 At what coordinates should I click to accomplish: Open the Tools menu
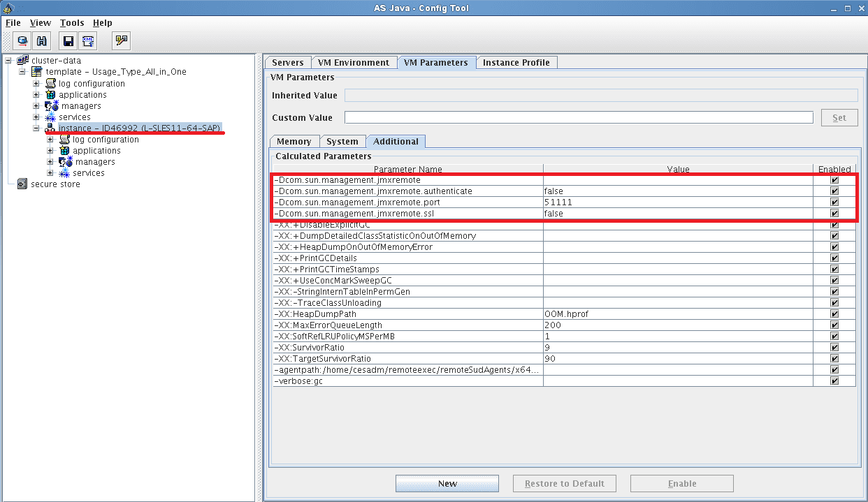72,23
